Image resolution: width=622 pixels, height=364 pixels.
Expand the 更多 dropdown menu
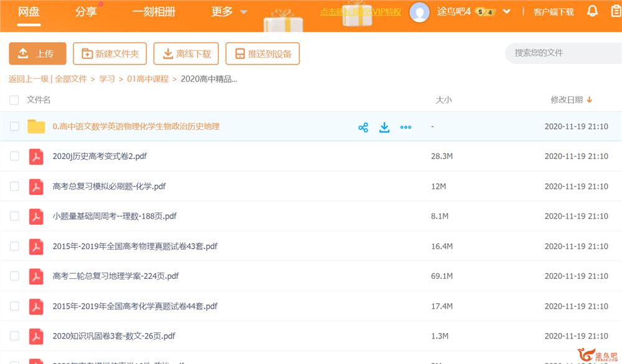[x=229, y=12]
